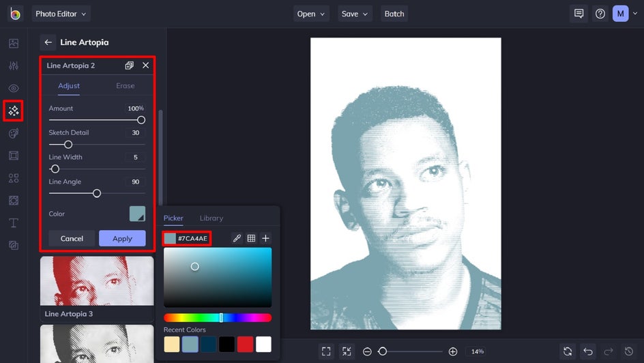The width and height of the screenshot is (644, 363).
Task: Click the Cancel button
Action: (x=72, y=239)
